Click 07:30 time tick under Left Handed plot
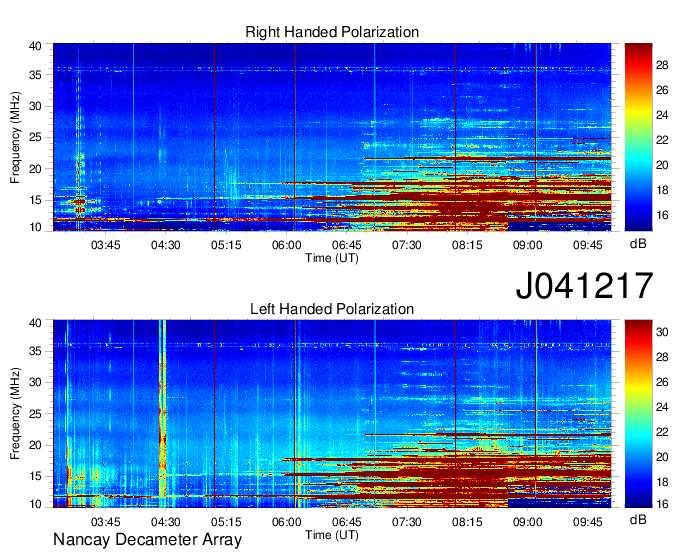680x552 pixels. point(406,522)
